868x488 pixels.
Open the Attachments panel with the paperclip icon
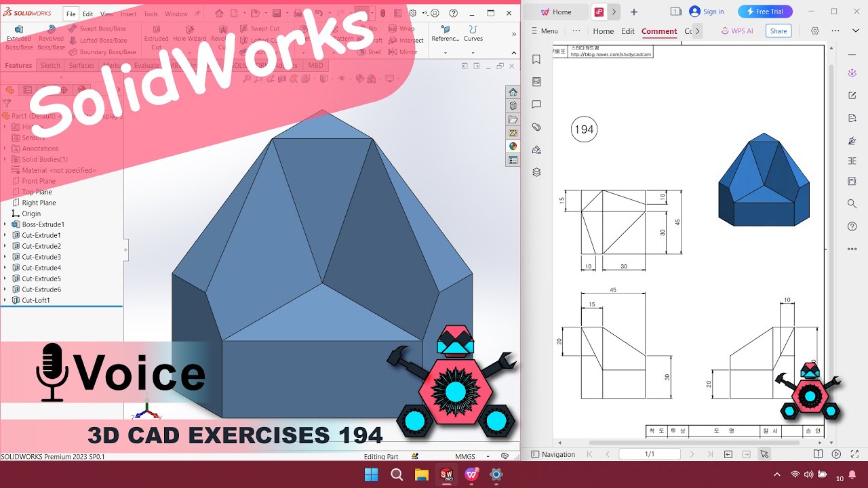tap(536, 127)
